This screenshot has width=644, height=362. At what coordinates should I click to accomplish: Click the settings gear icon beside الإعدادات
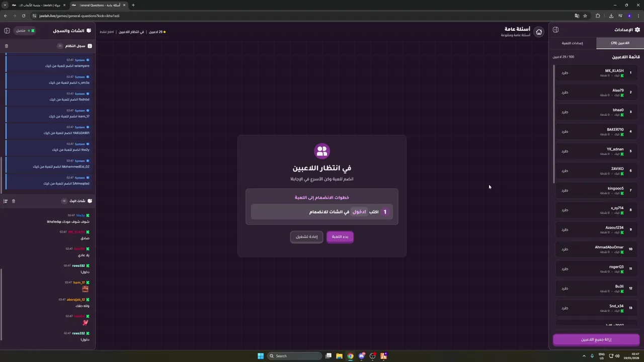pos(637,30)
